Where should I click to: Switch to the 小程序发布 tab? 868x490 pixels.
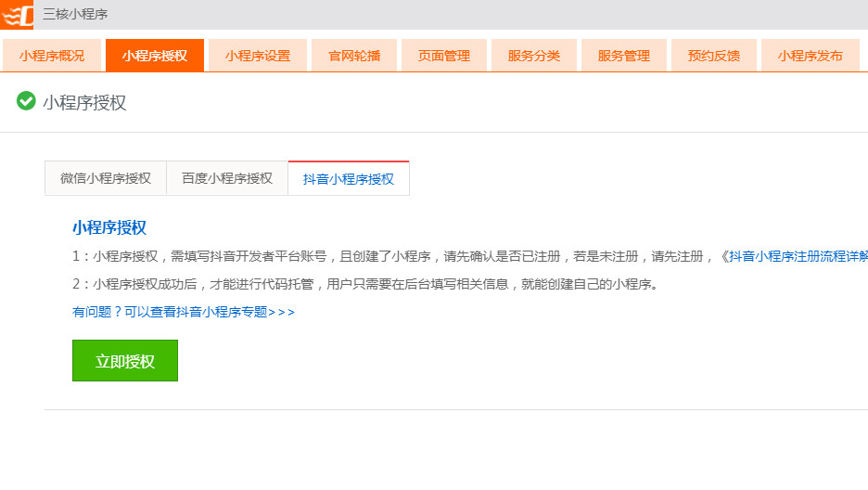tap(811, 56)
